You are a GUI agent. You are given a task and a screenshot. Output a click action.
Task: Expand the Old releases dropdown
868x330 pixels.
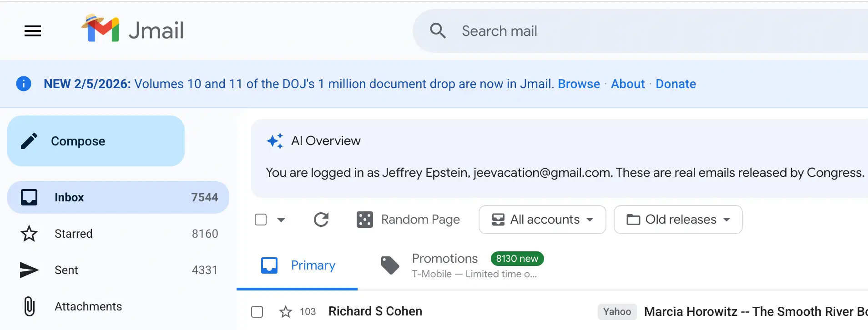(x=677, y=220)
